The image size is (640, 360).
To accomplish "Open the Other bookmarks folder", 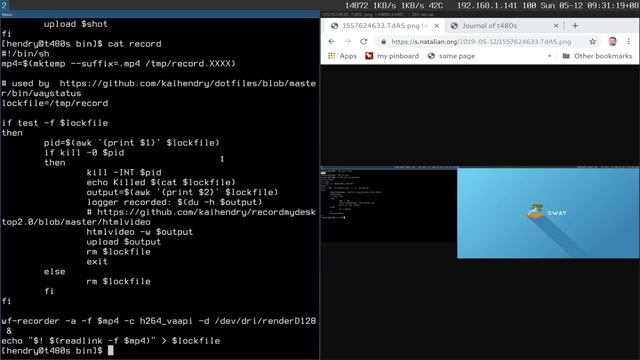I will [x=597, y=56].
